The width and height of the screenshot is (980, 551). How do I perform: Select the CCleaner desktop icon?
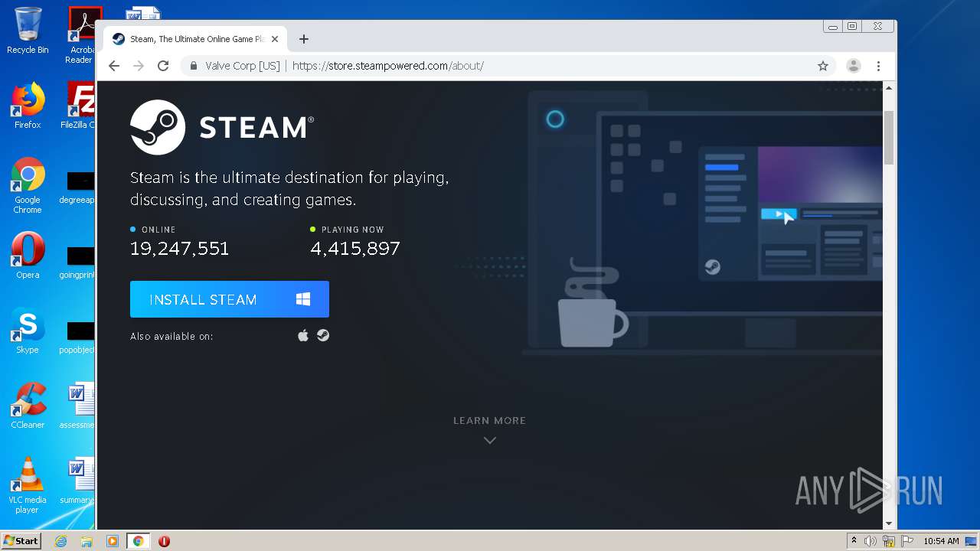(x=28, y=406)
